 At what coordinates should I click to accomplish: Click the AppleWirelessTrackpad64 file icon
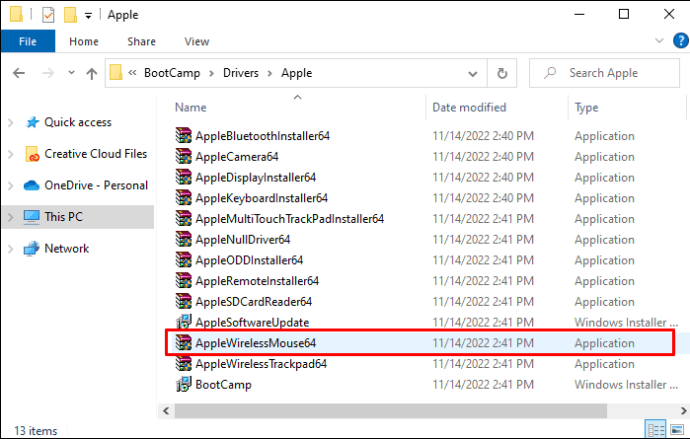point(184,363)
